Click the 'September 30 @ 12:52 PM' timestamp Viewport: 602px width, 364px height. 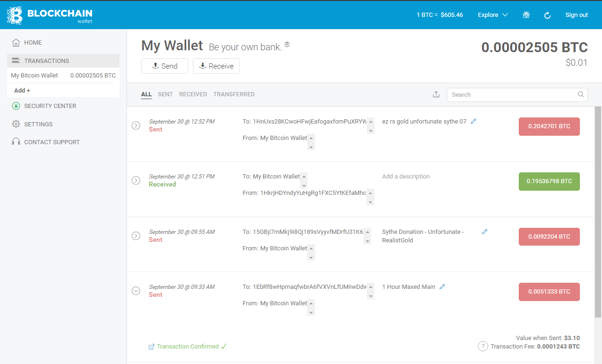click(x=182, y=122)
